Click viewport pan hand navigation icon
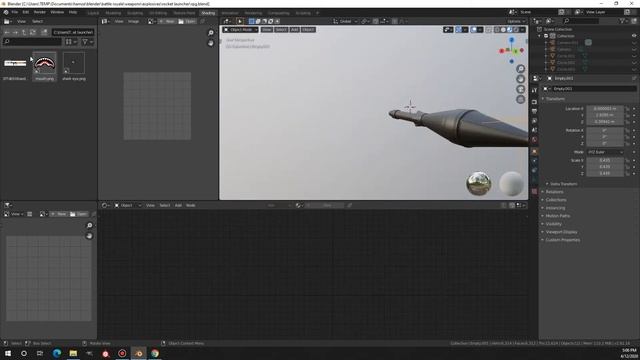This screenshot has width=640, height=360. click(x=520, y=79)
